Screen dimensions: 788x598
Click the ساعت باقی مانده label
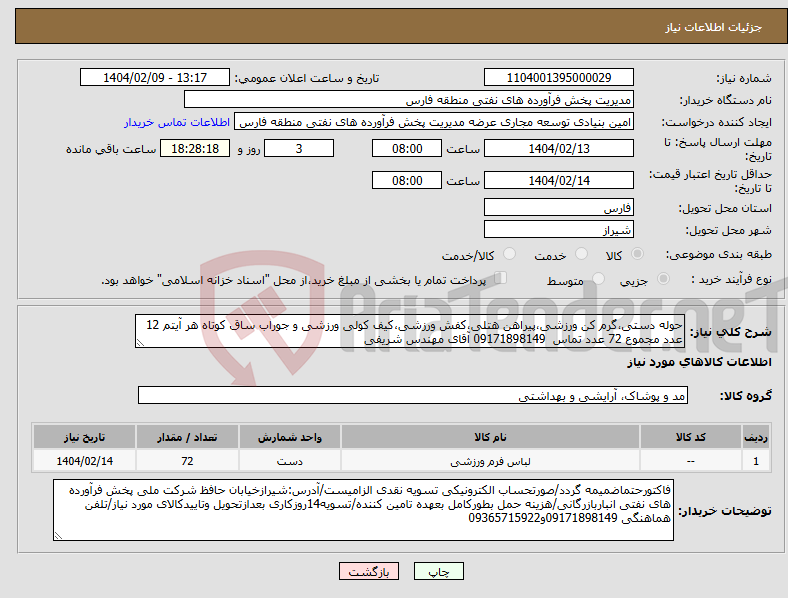[111, 149]
